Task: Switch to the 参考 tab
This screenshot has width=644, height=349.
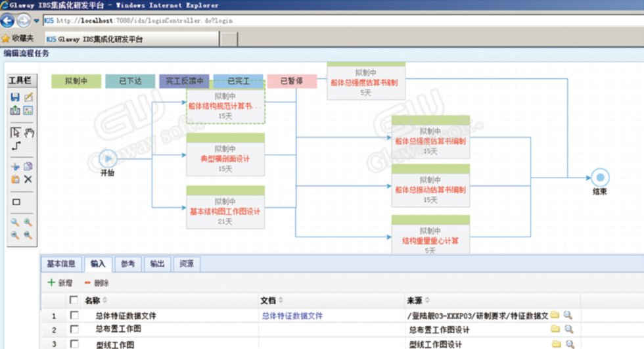Action: [127, 264]
